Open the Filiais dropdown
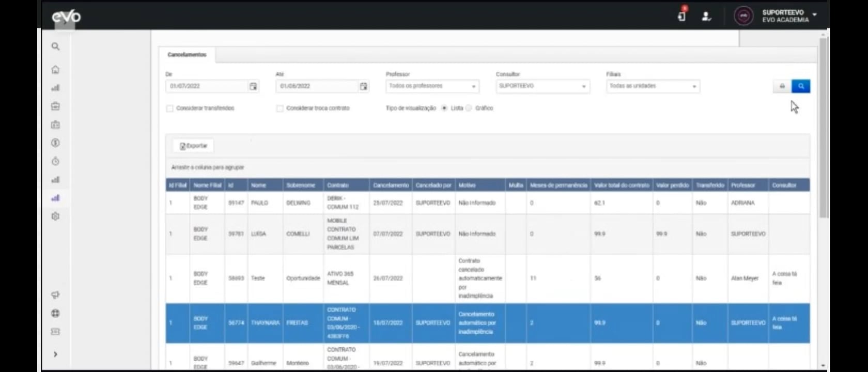Image resolution: width=868 pixels, height=372 pixels. click(x=653, y=86)
